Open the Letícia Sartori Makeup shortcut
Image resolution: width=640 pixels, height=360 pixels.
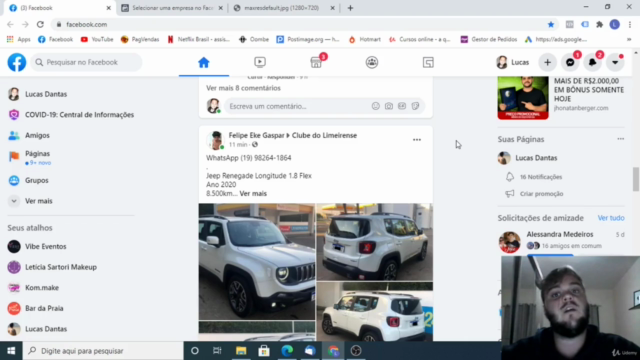pyautogui.click(x=61, y=267)
